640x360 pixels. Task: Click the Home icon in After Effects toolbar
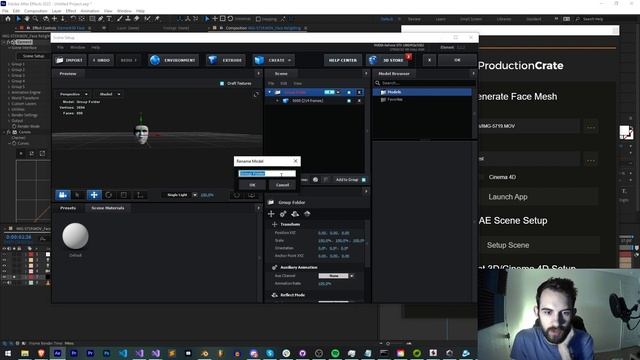(x=8, y=19)
